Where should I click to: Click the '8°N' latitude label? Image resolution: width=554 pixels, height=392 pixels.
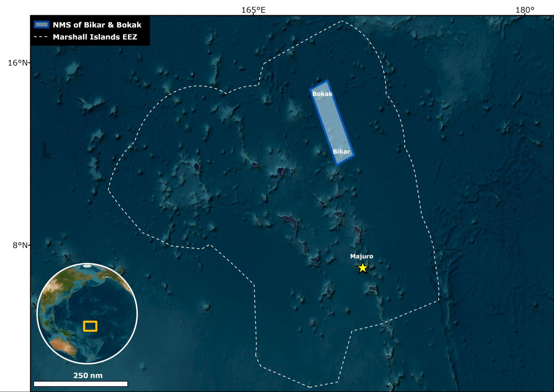point(20,245)
